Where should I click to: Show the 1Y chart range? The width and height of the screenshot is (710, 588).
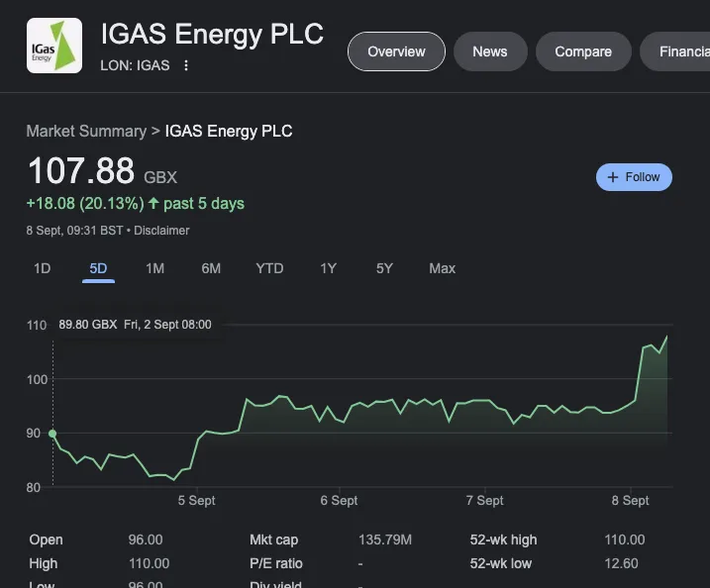click(329, 268)
